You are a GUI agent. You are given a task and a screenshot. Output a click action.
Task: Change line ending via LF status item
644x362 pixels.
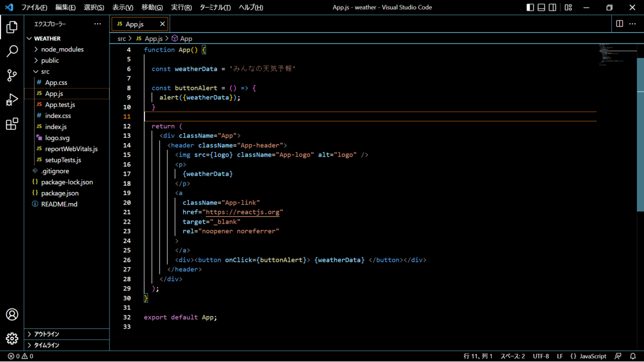click(560, 356)
